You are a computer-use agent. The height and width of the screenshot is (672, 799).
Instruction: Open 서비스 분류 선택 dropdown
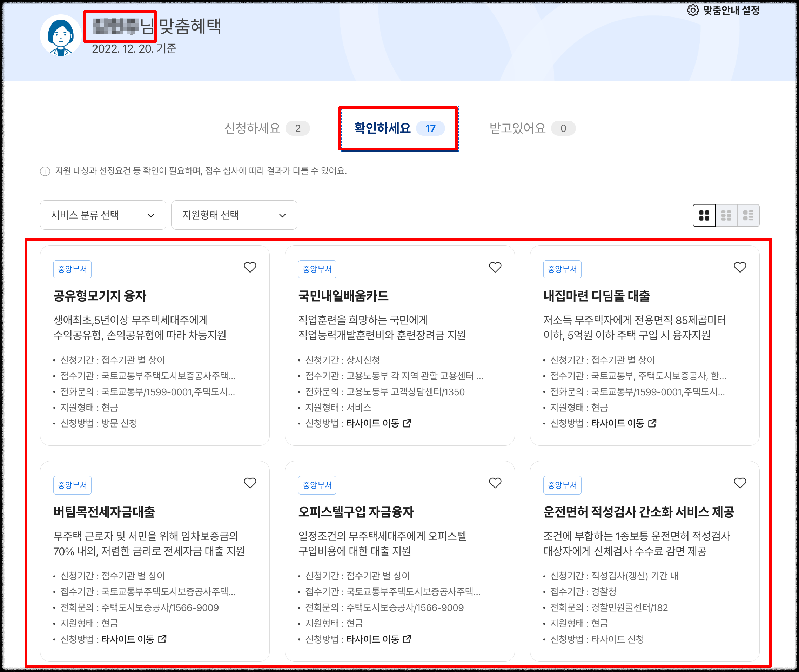pyautogui.click(x=103, y=215)
